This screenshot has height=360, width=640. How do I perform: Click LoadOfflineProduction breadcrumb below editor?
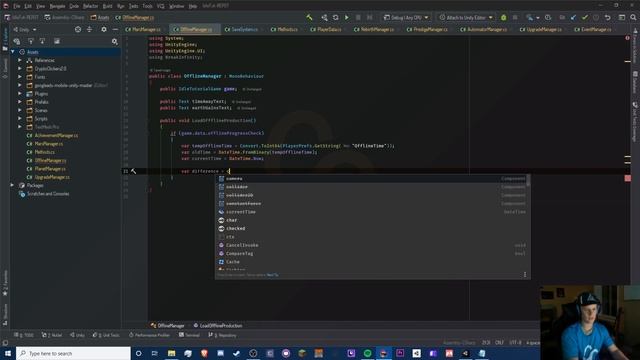[x=218, y=325]
